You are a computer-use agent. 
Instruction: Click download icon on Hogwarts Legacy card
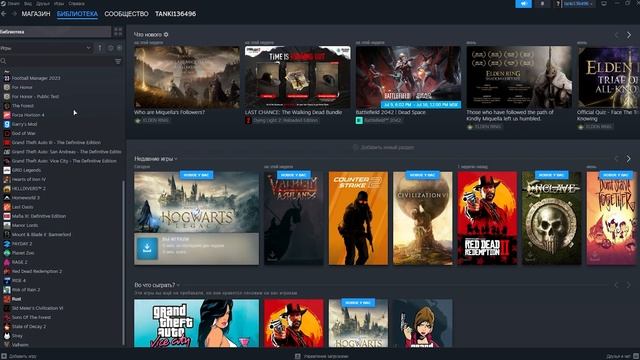[x=147, y=249]
